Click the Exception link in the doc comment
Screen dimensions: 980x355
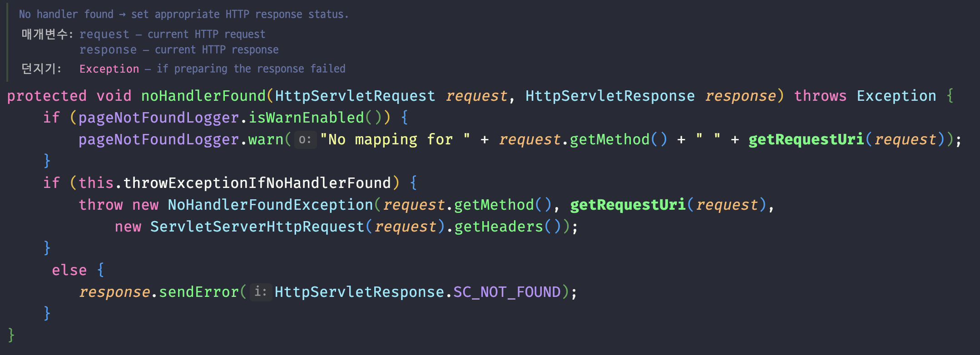tap(109, 69)
